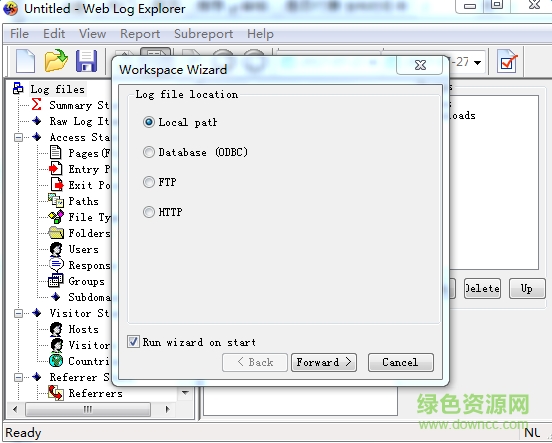The image size is (552, 443).
Task: Open the Folders report icon
Action: [56, 233]
